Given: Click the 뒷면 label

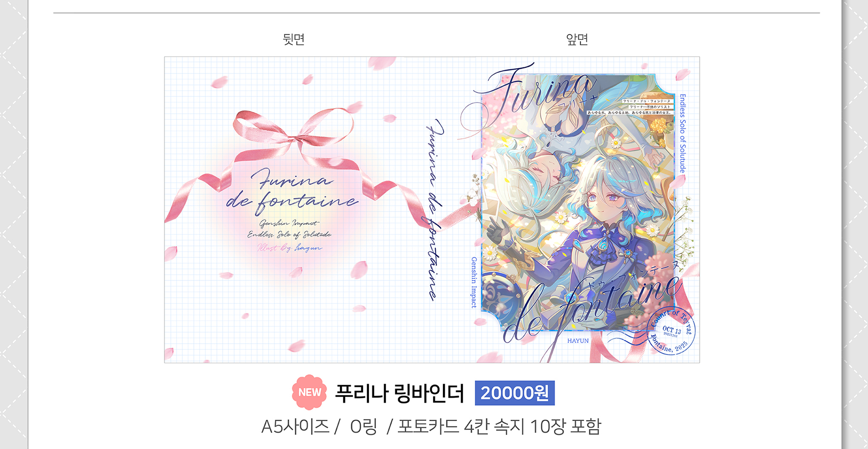Looking at the screenshot, I should coord(294,39).
